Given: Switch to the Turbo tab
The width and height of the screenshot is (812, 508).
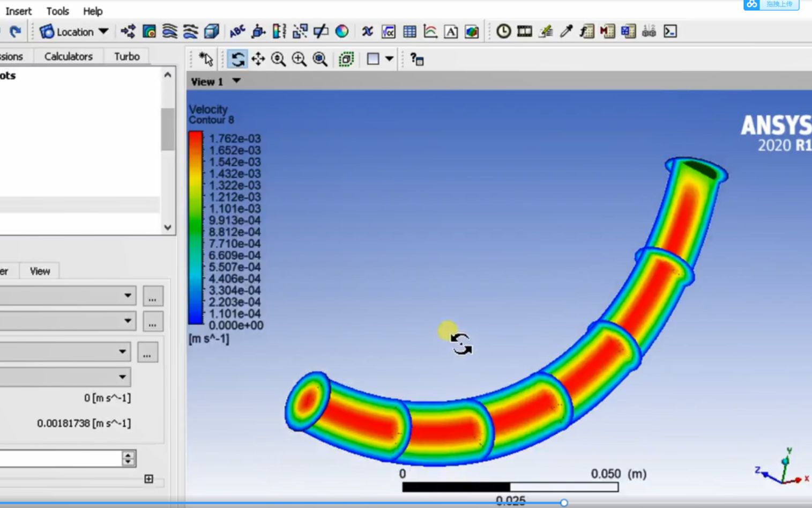Looking at the screenshot, I should (126, 56).
